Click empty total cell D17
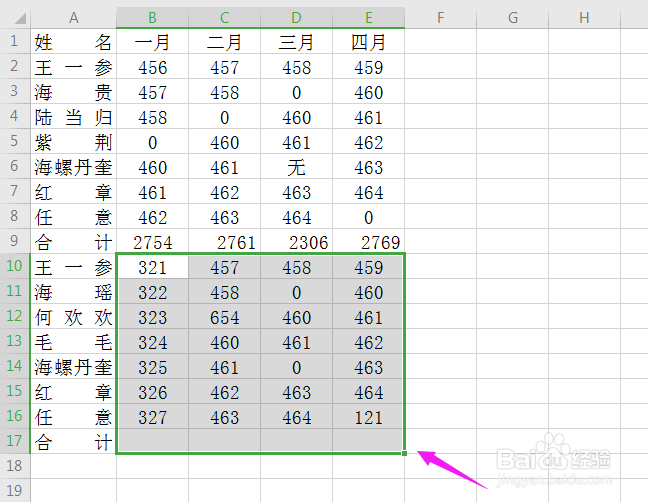The height and width of the screenshot is (502, 648). [x=296, y=441]
